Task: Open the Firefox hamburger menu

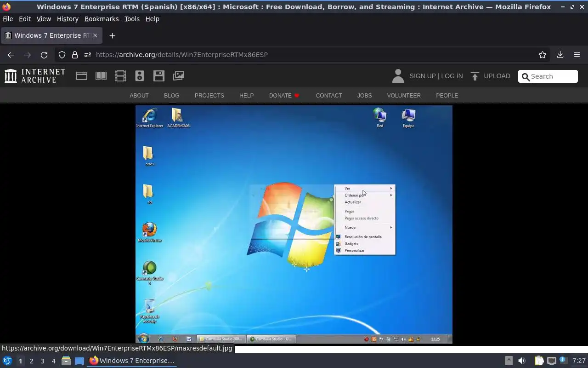Action: pos(577,55)
